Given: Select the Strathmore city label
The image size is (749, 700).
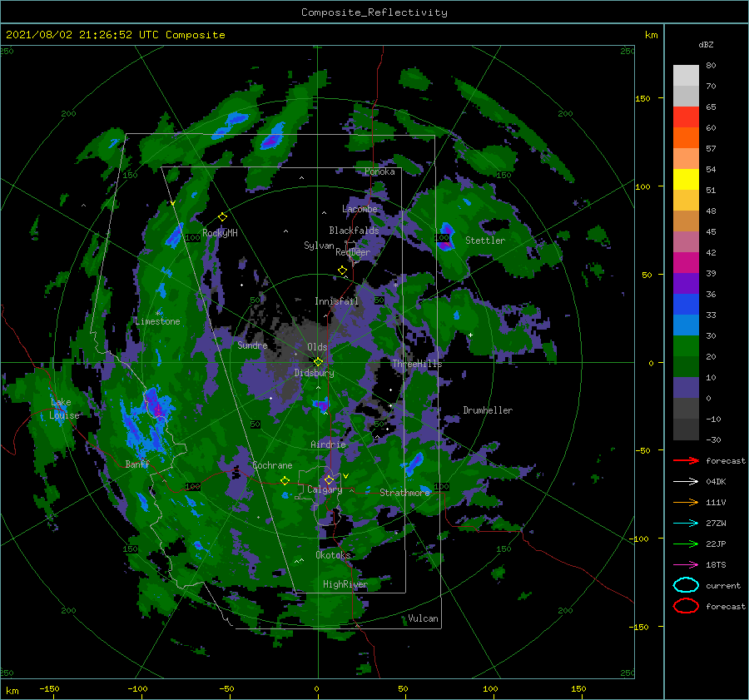Looking at the screenshot, I should tap(405, 493).
